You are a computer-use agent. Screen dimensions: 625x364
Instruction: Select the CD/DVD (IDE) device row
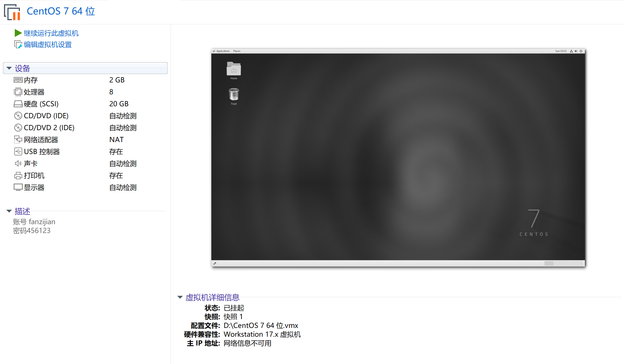coord(46,116)
